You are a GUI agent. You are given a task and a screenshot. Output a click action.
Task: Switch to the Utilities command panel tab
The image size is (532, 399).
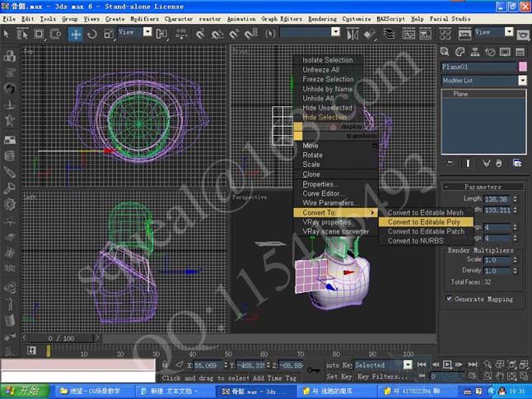click(520, 52)
